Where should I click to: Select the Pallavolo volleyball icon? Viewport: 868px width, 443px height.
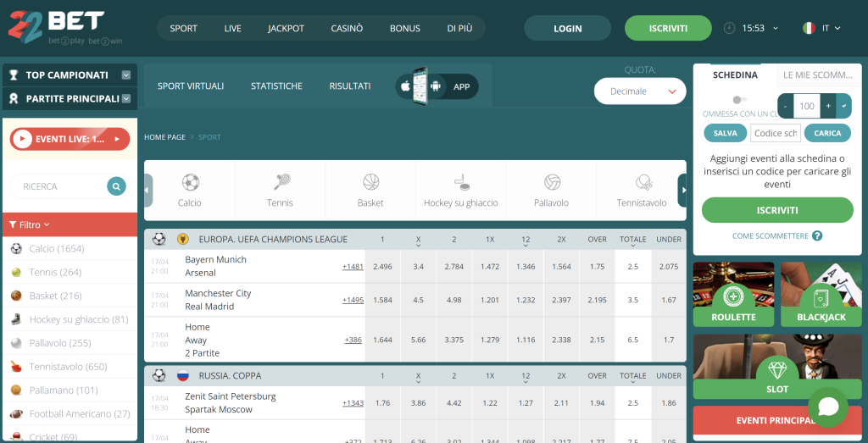(552, 182)
